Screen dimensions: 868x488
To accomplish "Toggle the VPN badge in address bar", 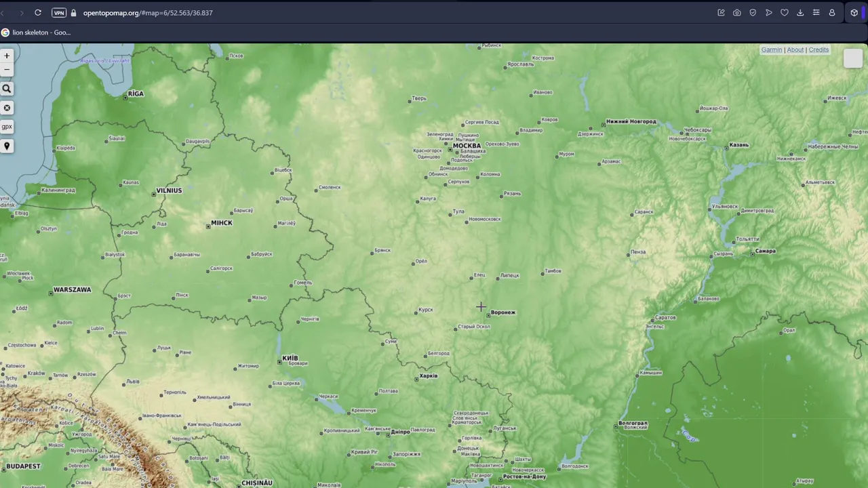I will pos(59,13).
